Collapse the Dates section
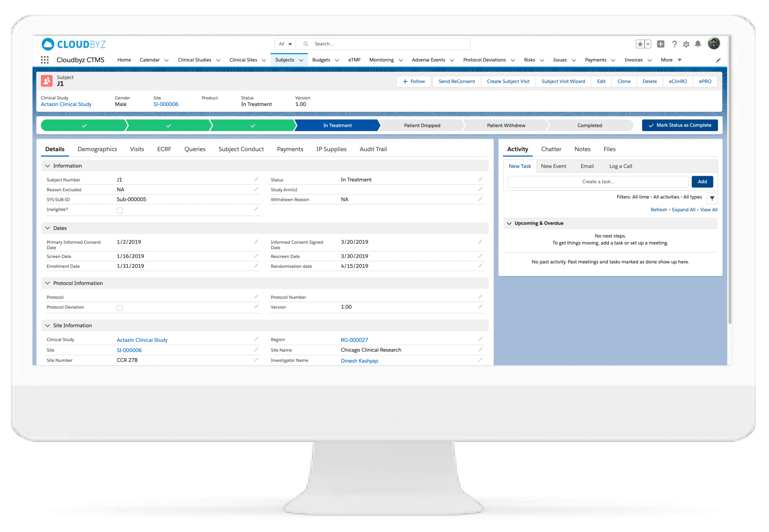769x532 pixels. (x=48, y=228)
